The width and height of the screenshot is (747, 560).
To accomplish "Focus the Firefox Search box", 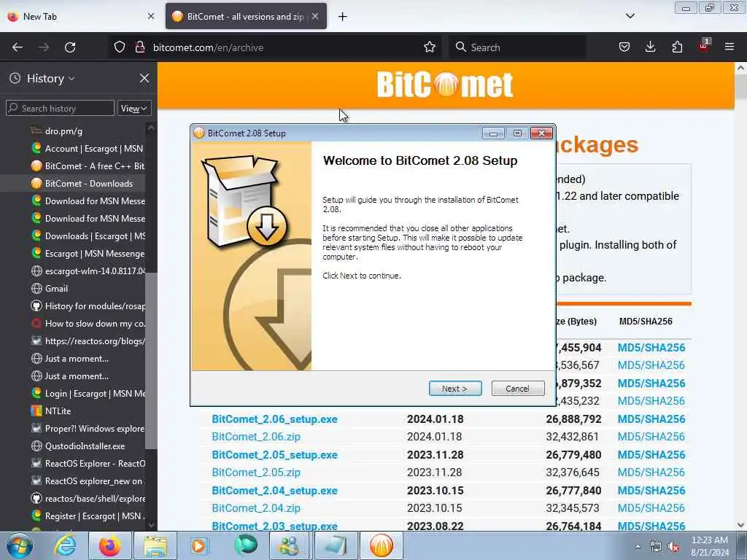I will [x=517, y=47].
